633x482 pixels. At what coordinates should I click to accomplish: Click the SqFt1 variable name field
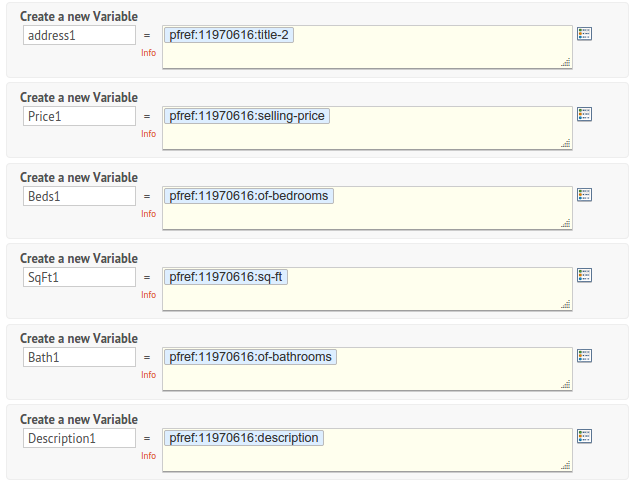pyautogui.click(x=79, y=277)
